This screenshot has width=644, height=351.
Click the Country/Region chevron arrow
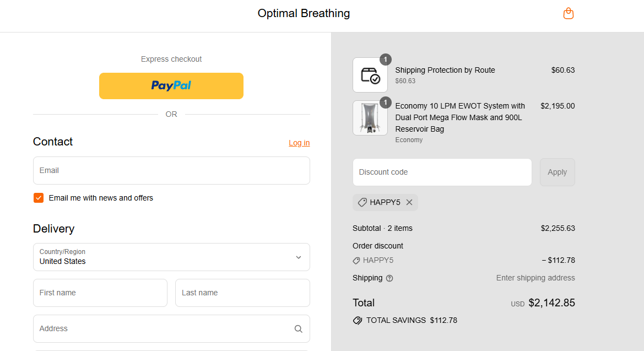click(299, 257)
